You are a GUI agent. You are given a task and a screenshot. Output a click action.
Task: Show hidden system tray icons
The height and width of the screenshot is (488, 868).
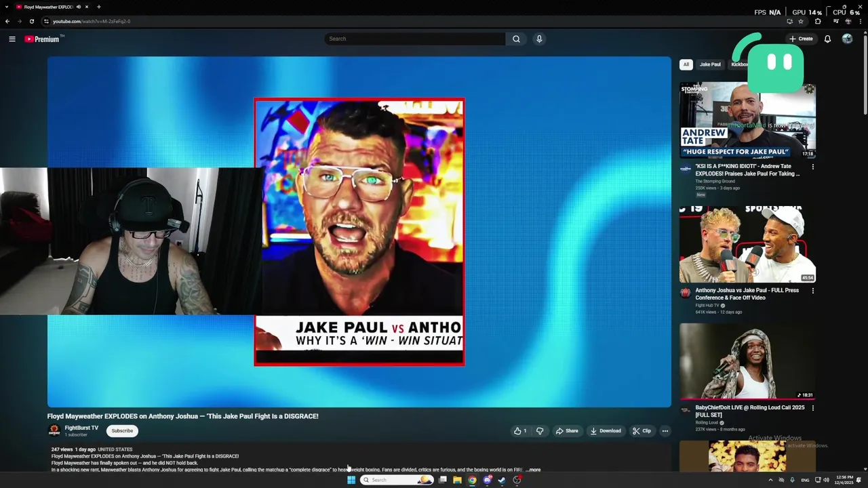click(x=770, y=480)
